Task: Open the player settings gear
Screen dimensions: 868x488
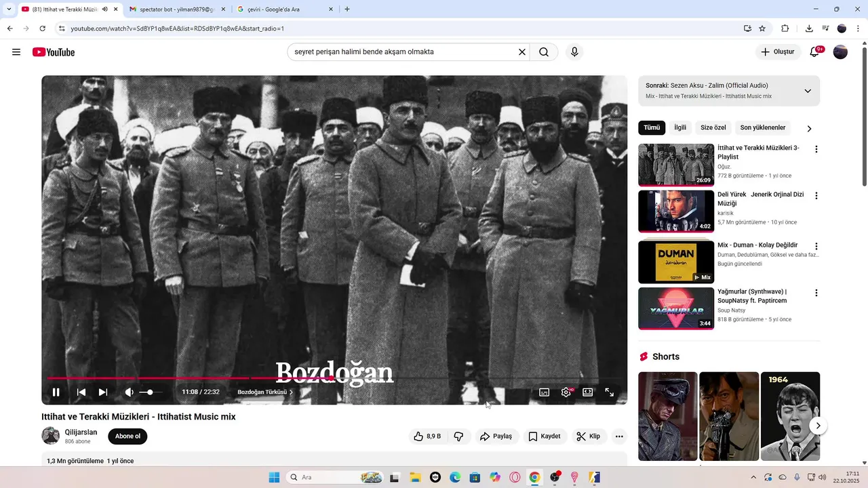Action: [566, 392]
